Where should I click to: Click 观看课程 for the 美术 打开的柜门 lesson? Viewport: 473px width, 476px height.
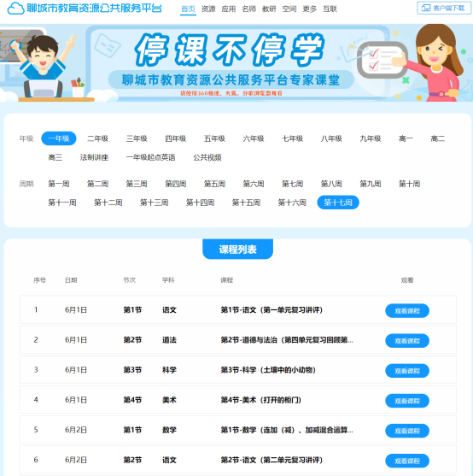[407, 401]
